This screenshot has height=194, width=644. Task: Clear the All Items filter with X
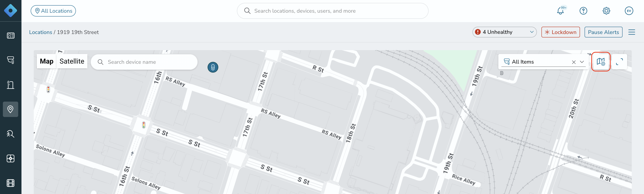573,62
